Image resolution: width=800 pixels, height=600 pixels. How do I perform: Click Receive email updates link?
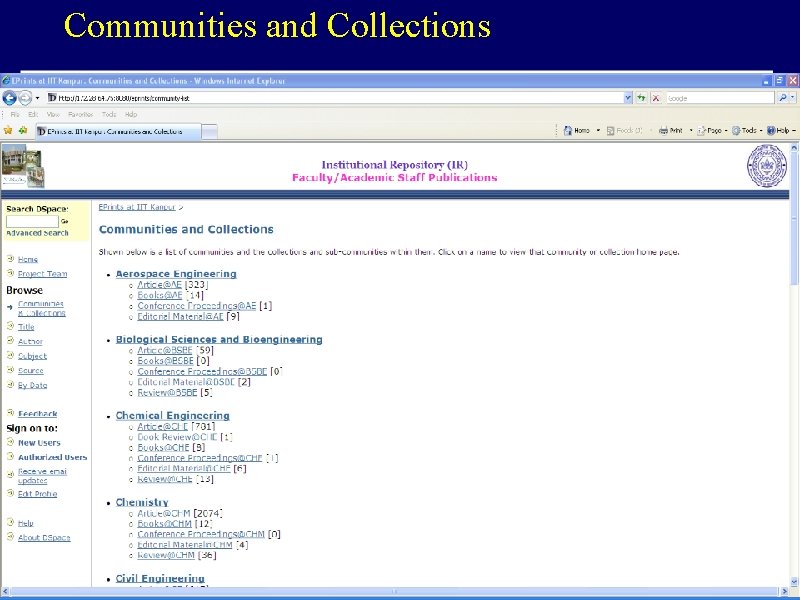[42, 476]
